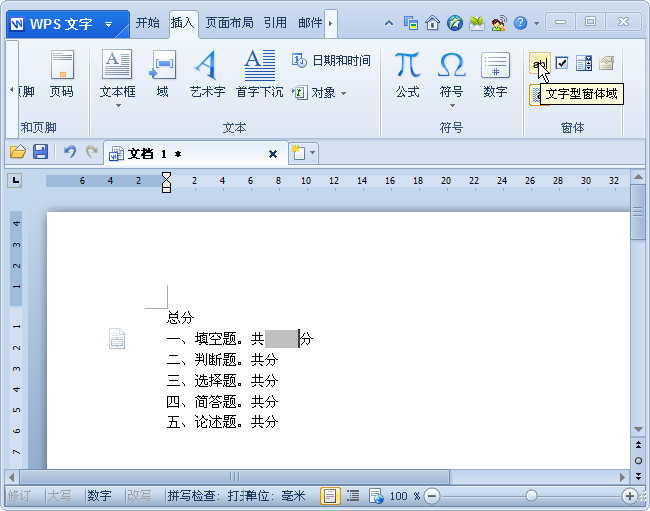Insert a field using the 域 icon
Screen dimensions: 650x511
(x=162, y=74)
